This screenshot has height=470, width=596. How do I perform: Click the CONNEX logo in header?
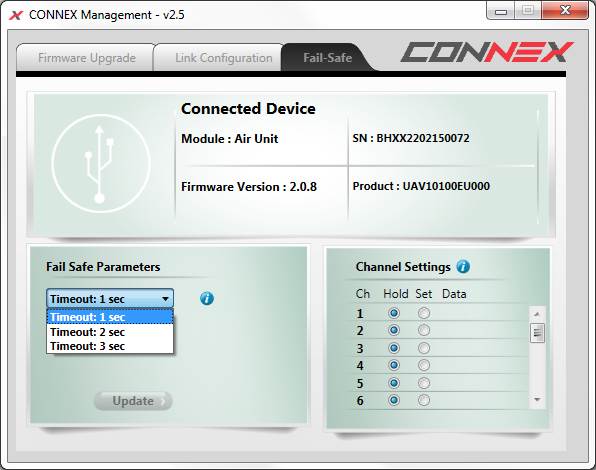pos(486,52)
